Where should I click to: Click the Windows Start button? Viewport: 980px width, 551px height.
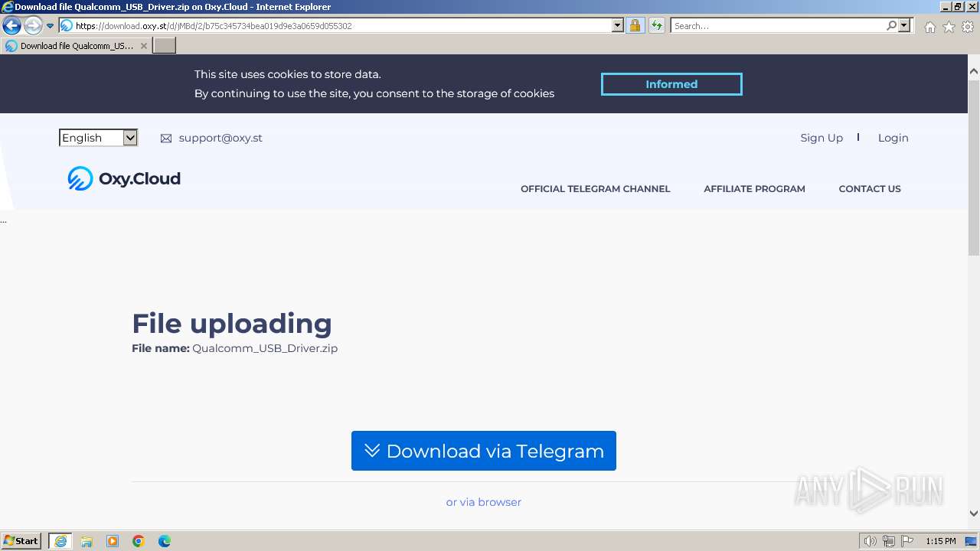[x=21, y=541]
